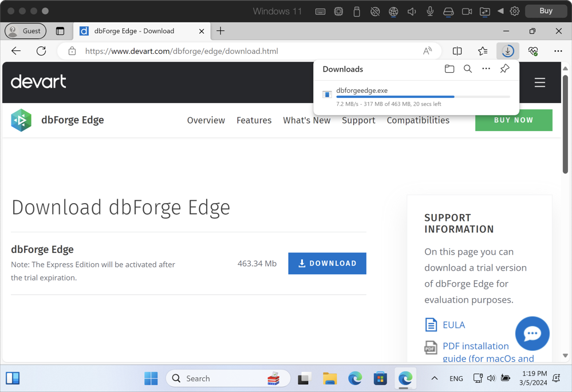
Task: Click the address bar URL
Action: pos(182,51)
